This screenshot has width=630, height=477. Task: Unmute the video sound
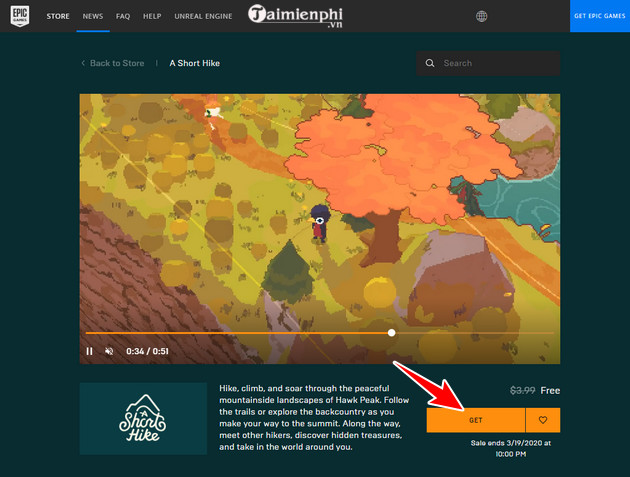109,351
